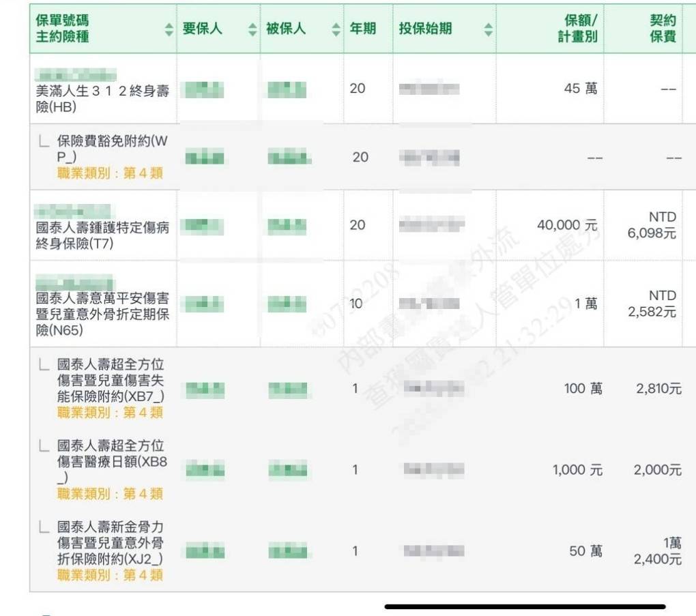Select 新金骨力傷害暨兒童意外骨折保險附約(XJ2_) rider
Image resolution: width=696 pixels, height=616 pixels.
pos(111,543)
